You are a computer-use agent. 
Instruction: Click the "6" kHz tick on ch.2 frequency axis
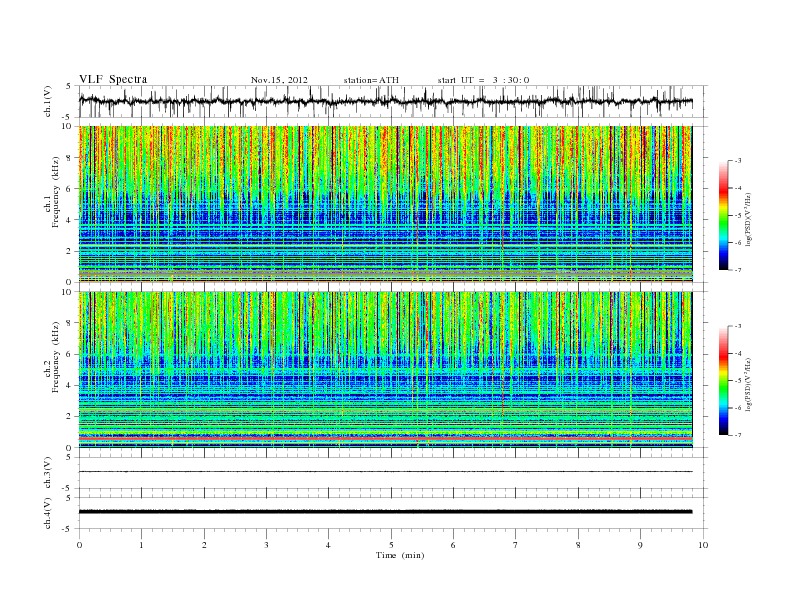pos(69,354)
